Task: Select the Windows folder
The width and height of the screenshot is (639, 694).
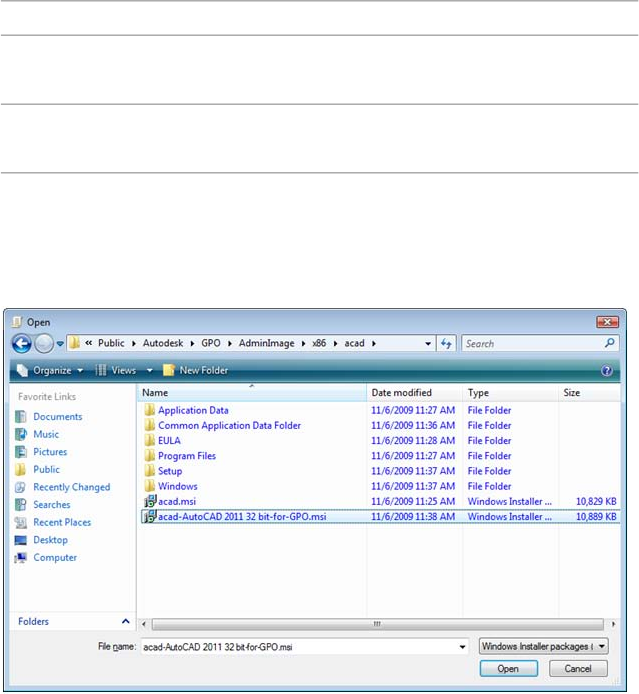Action: click(x=177, y=486)
